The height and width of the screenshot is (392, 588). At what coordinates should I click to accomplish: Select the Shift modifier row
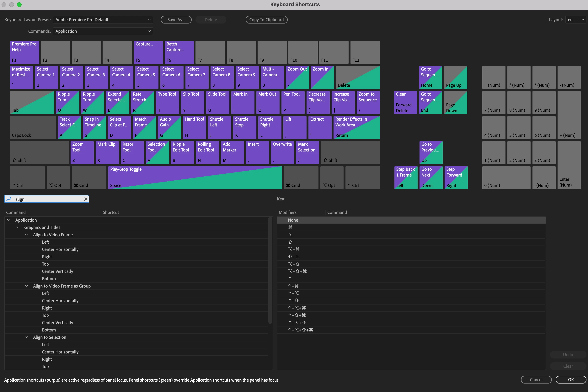click(290, 242)
